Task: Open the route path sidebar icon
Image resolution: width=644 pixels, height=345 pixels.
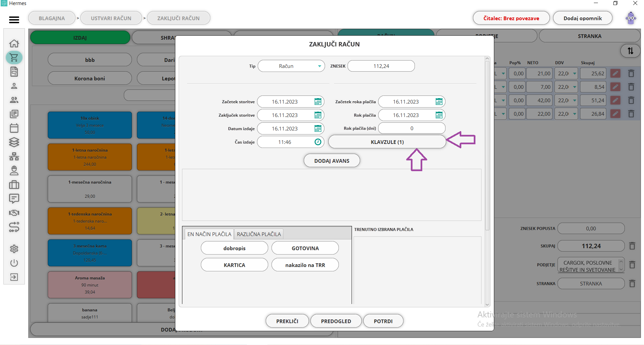Action: (14, 227)
